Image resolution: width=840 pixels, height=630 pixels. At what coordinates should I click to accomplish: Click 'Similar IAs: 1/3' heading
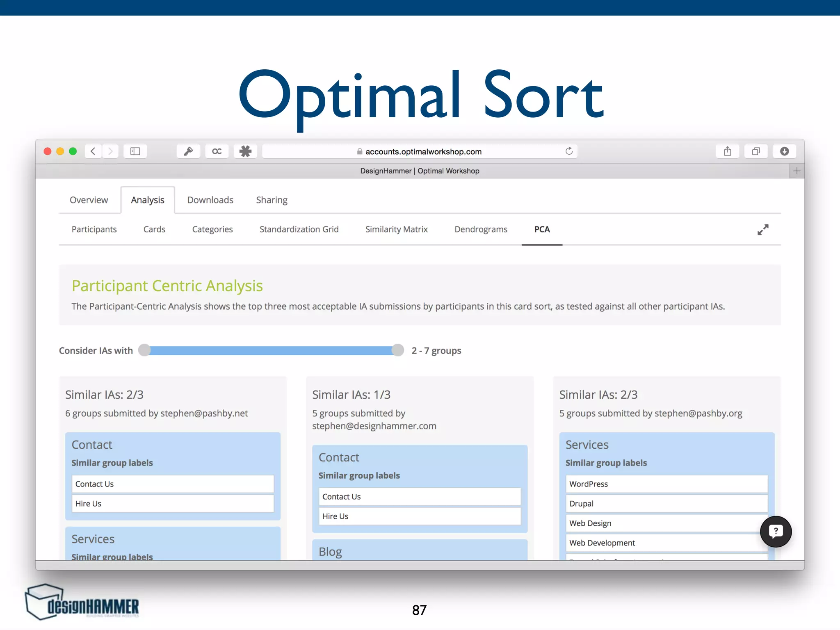pos(351,395)
